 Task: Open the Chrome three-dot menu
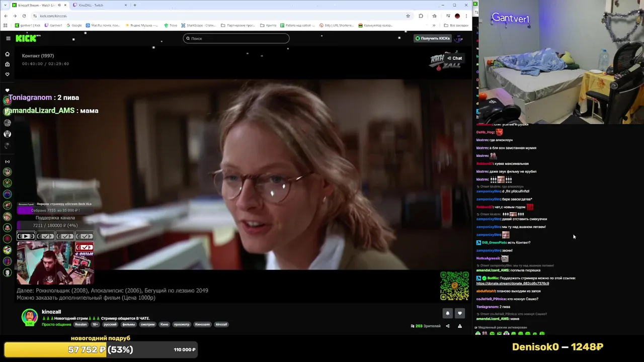pos(466,16)
